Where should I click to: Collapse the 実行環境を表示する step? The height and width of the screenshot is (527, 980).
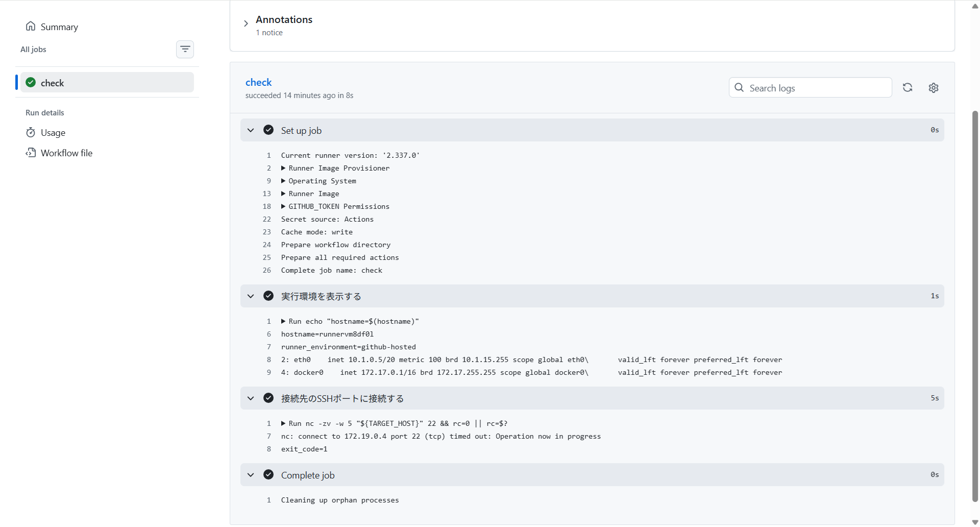coord(251,296)
